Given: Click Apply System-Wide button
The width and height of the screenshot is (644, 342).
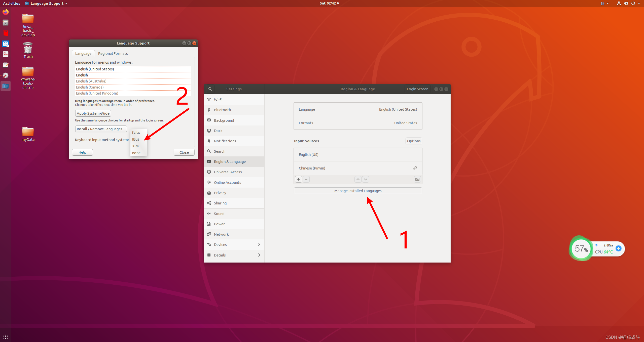Looking at the screenshot, I should pyautogui.click(x=93, y=113).
